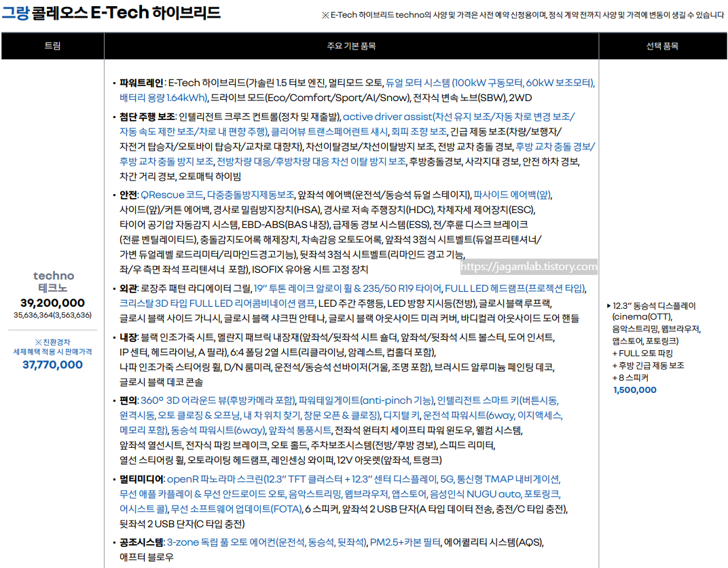Click the '+ 8 스피커' option line
728x568 pixels.
(x=630, y=378)
